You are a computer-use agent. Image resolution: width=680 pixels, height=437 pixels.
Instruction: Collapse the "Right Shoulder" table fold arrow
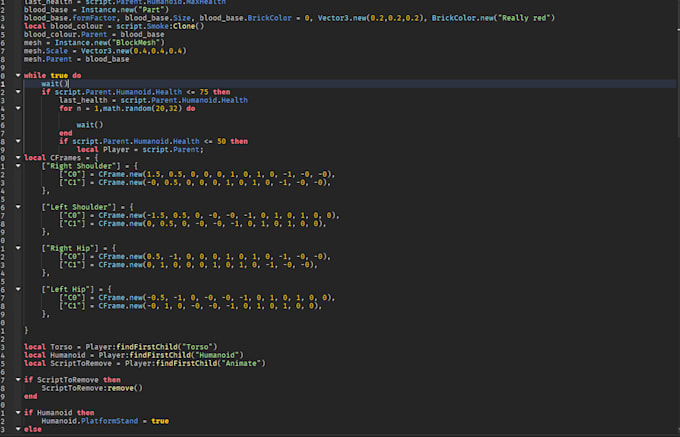click(18, 165)
